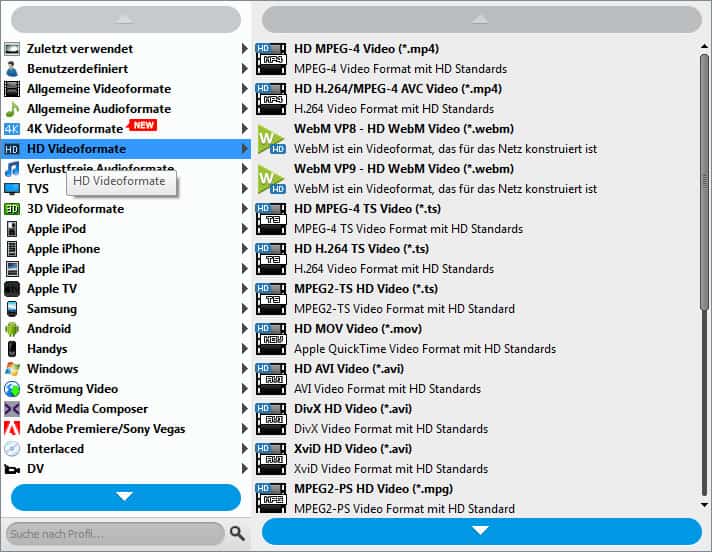Open the Strömung Video category
The width and height of the screenshot is (712, 552).
pos(72,389)
